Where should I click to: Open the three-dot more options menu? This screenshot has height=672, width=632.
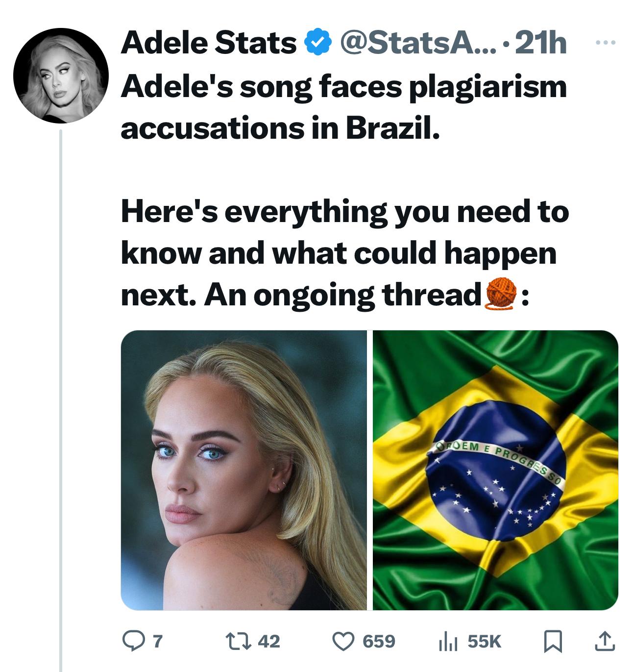click(605, 43)
